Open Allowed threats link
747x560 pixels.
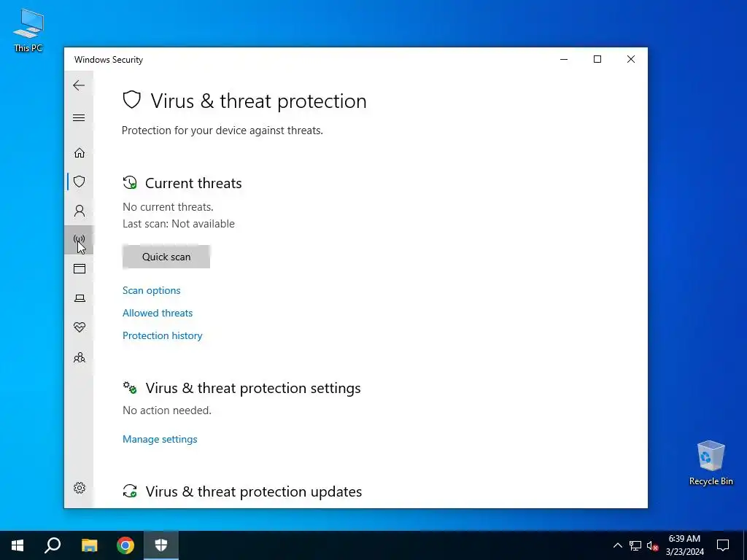point(158,313)
